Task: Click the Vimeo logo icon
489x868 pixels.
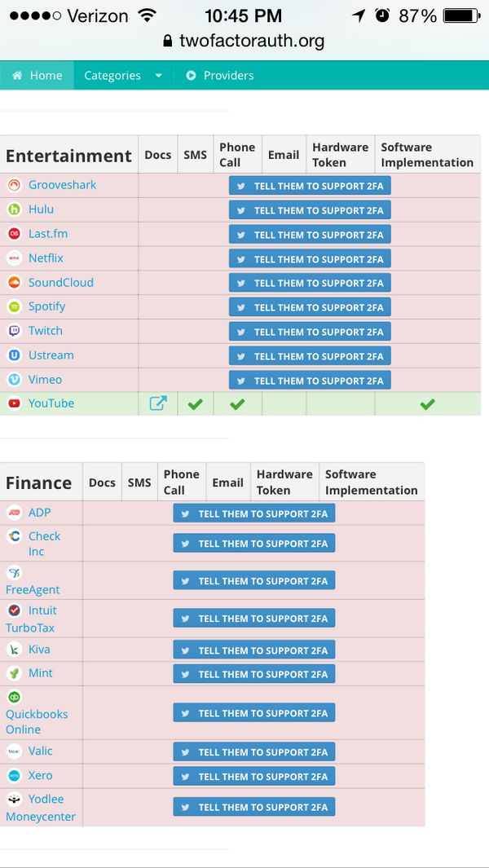Action: [x=14, y=379]
